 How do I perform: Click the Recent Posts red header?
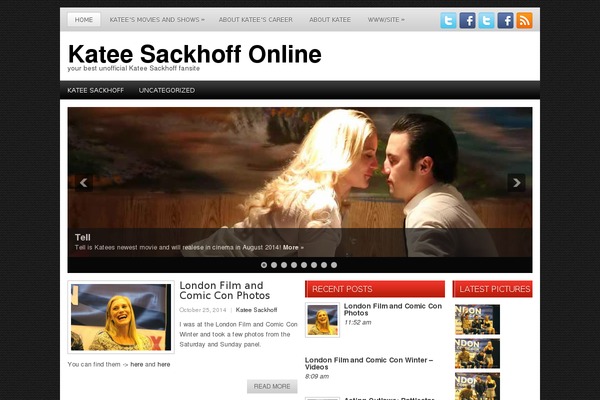(x=375, y=289)
